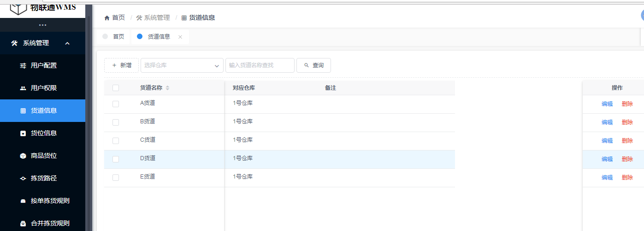The width and height of the screenshot is (644, 231).
Task: Click the arrow of the 选择仓库 dropdown
Action: [217, 66]
